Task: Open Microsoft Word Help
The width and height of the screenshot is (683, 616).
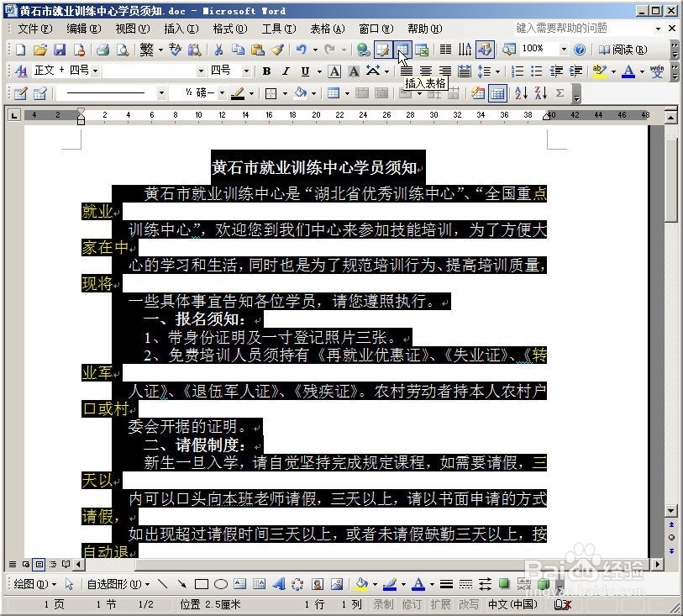Action: coord(580,50)
